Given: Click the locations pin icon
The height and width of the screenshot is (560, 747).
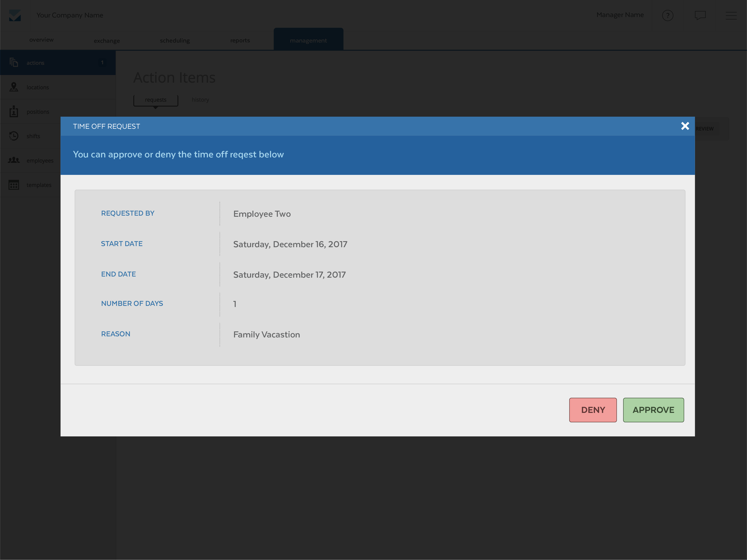Looking at the screenshot, I should (14, 87).
